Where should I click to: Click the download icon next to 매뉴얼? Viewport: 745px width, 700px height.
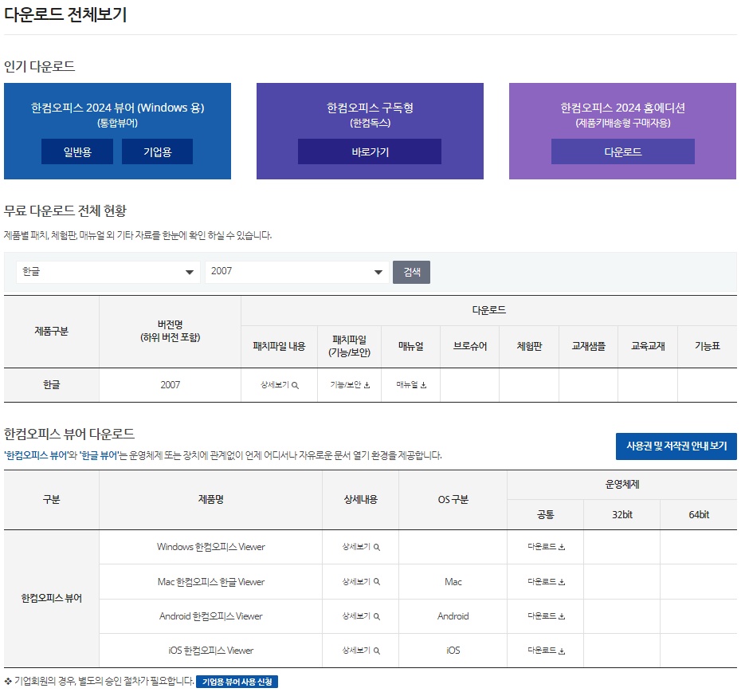point(424,385)
